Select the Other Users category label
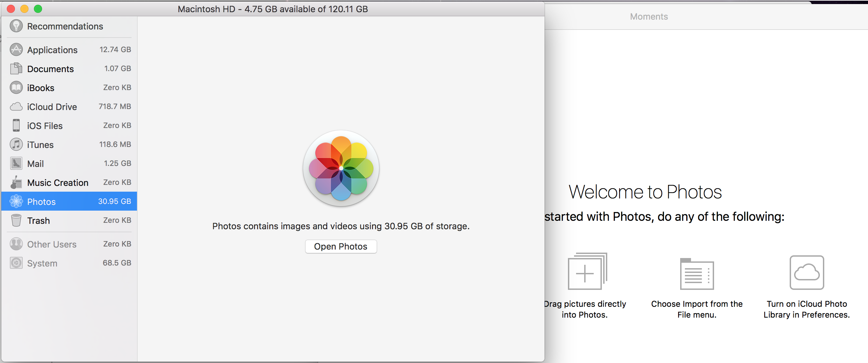Viewport: 868px width, 363px height. (x=52, y=244)
